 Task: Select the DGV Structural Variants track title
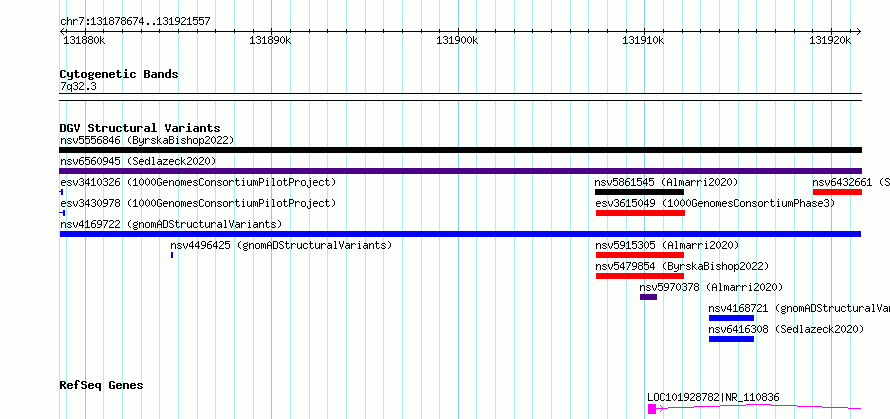click(x=140, y=128)
